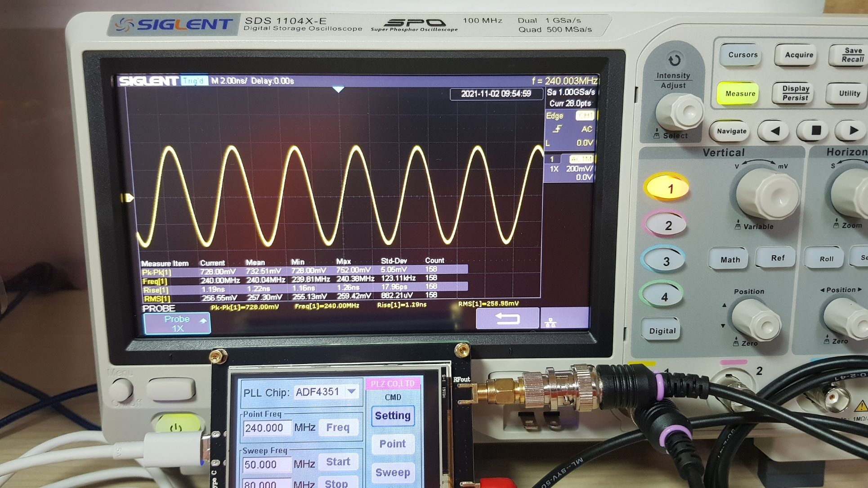This screenshot has width=868, height=488.
Task: Tap the Point Freq 240.000 input field
Action: pos(266,428)
